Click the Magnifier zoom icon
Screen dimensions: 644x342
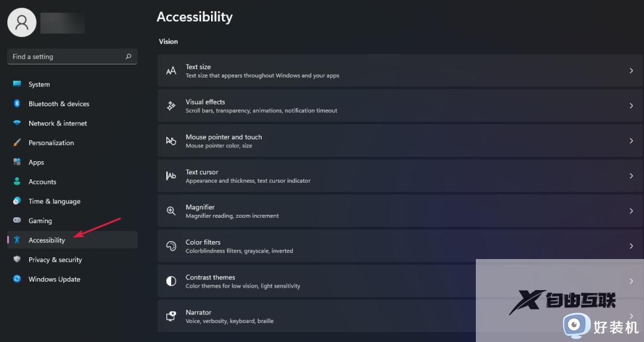171,211
